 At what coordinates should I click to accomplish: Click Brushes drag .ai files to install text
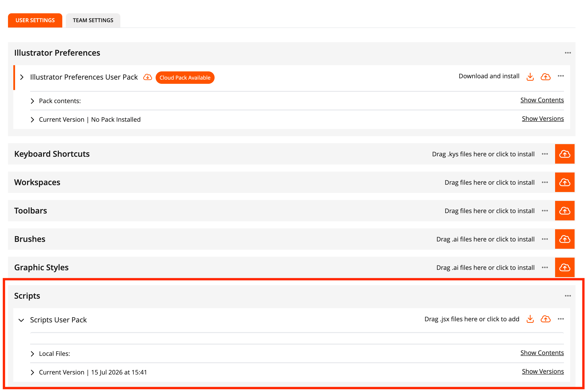[485, 239]
